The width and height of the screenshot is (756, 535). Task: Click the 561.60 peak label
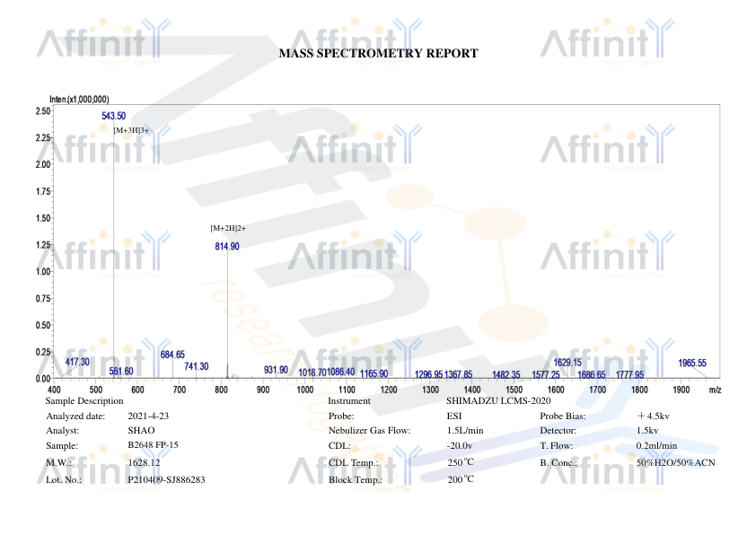[121, 371]
